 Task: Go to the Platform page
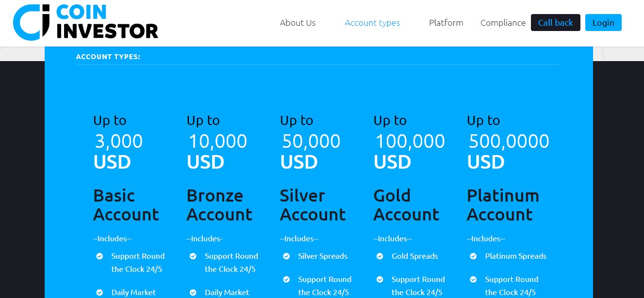pyautogui.click(x=446, y=23)
